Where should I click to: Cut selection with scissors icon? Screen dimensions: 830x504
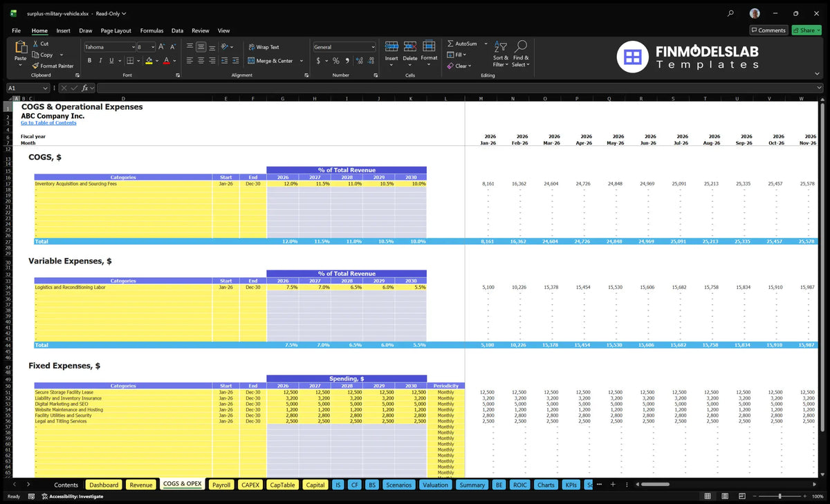(x=35, y=44)
